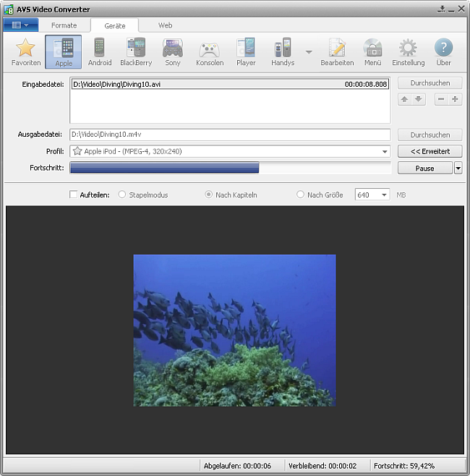
Task: Click Durchsuchen next to Ausgabedatei
Action: [430, 135]
